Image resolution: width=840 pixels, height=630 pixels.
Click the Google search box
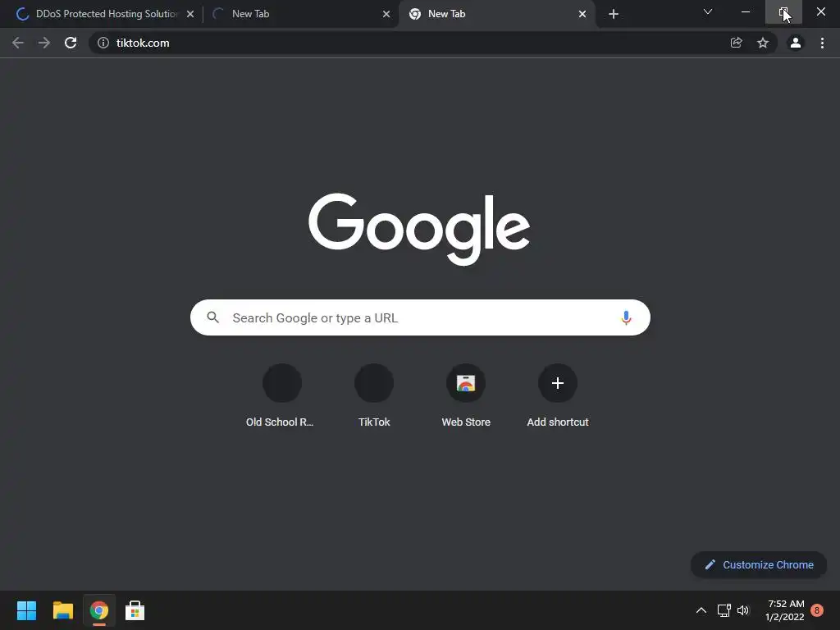(420, 317)
